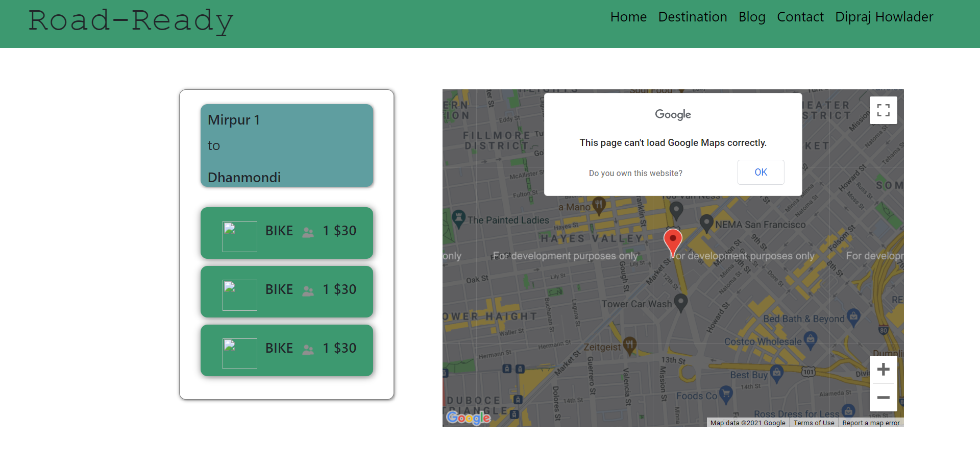980x466 pixels.
Task: Click the passengers icon on the first BIKE option
Action: click(308, 232)
